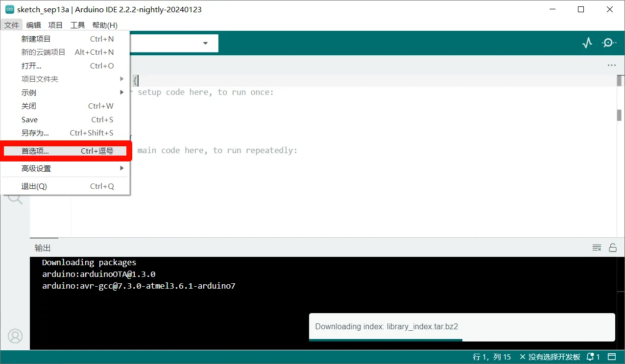Open the 工具 menu in menu bar
This screenshot has width=625, height=364.
click(77, 25)
